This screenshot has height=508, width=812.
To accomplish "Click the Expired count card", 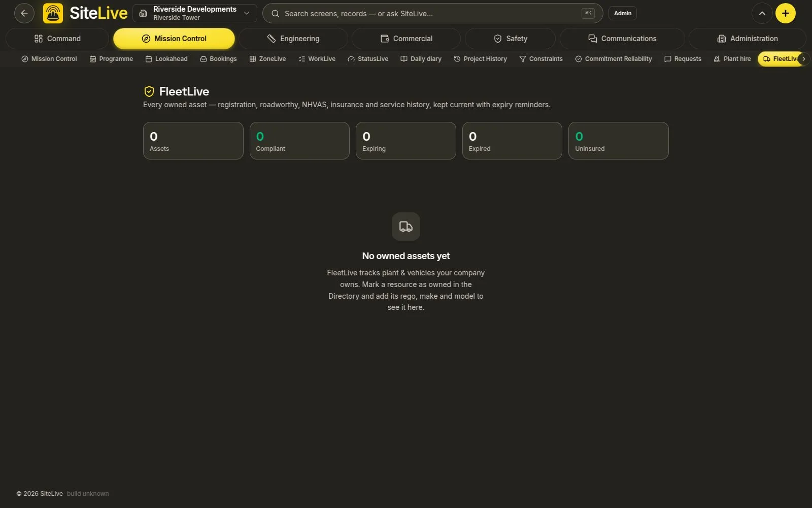I will tap(512, 141).
